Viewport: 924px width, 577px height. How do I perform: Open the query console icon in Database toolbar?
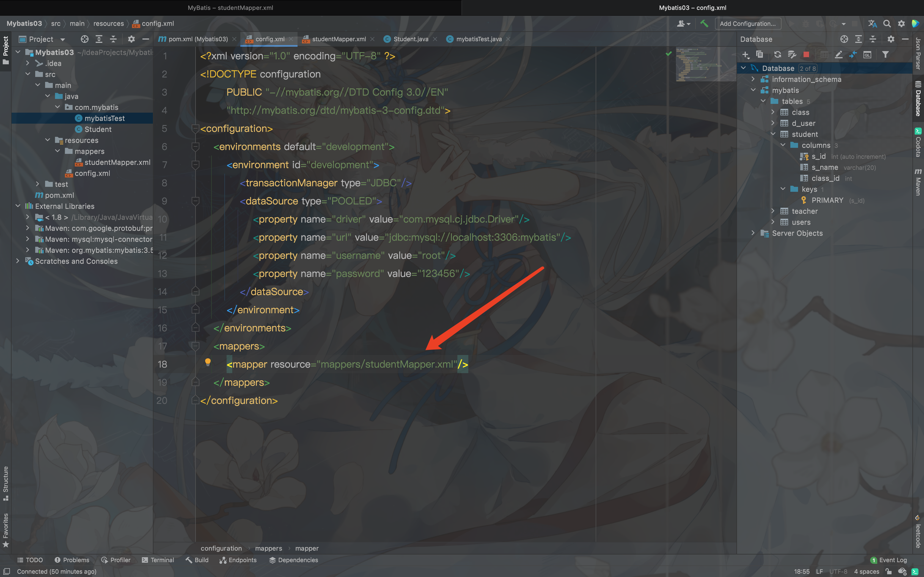click(x=867, y=55)
